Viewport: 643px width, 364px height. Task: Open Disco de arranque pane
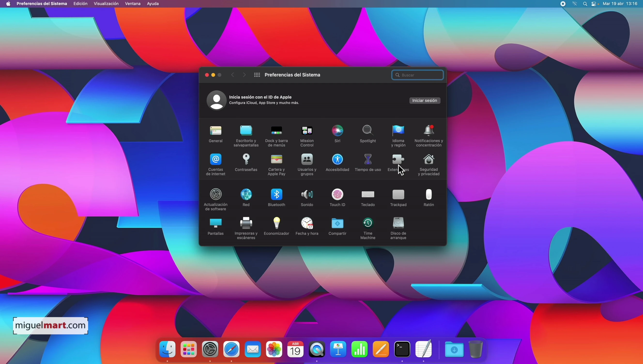pyautogui.click(x=398, y=229)
